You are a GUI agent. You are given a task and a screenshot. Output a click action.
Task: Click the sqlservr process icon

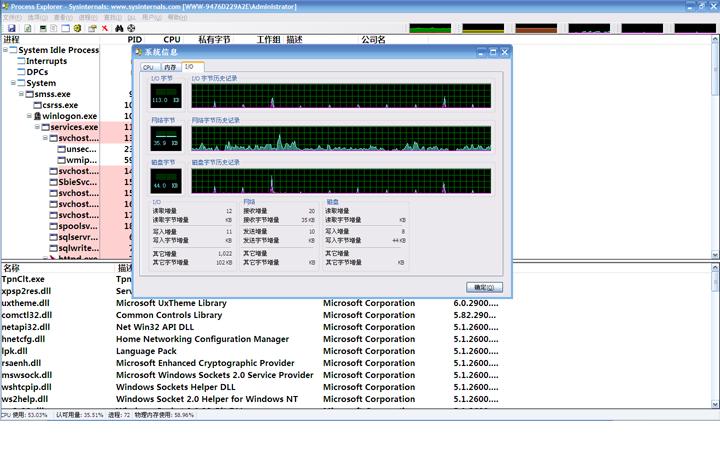(x=53, y=237)
